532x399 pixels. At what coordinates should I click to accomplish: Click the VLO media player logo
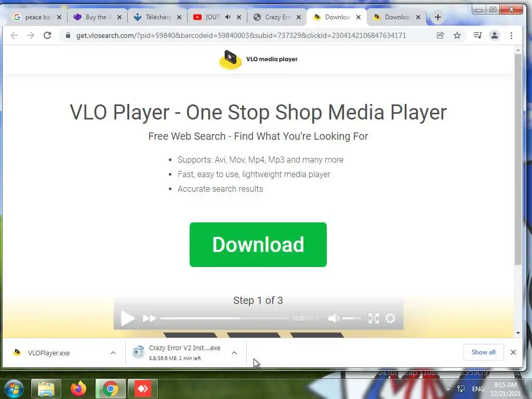click(x=258, y=59)
